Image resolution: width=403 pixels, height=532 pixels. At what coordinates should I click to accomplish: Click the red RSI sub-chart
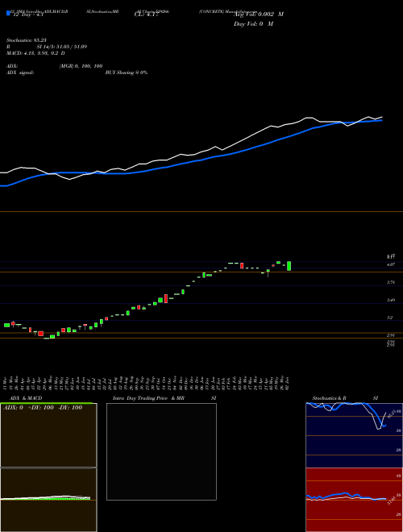354,500
